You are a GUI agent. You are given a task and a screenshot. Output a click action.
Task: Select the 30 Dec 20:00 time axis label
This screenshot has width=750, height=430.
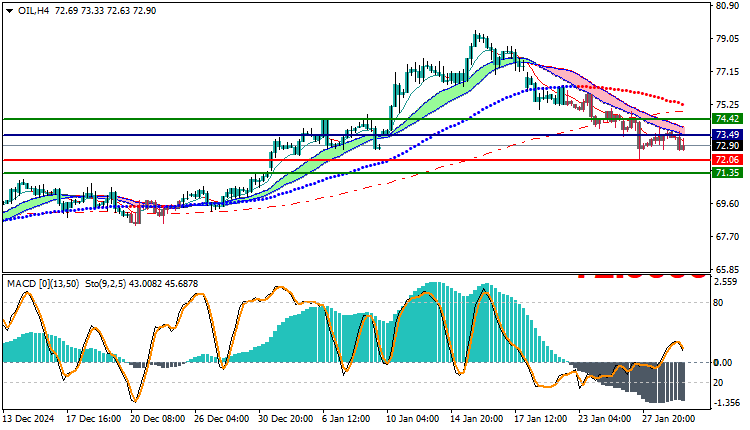286,419
